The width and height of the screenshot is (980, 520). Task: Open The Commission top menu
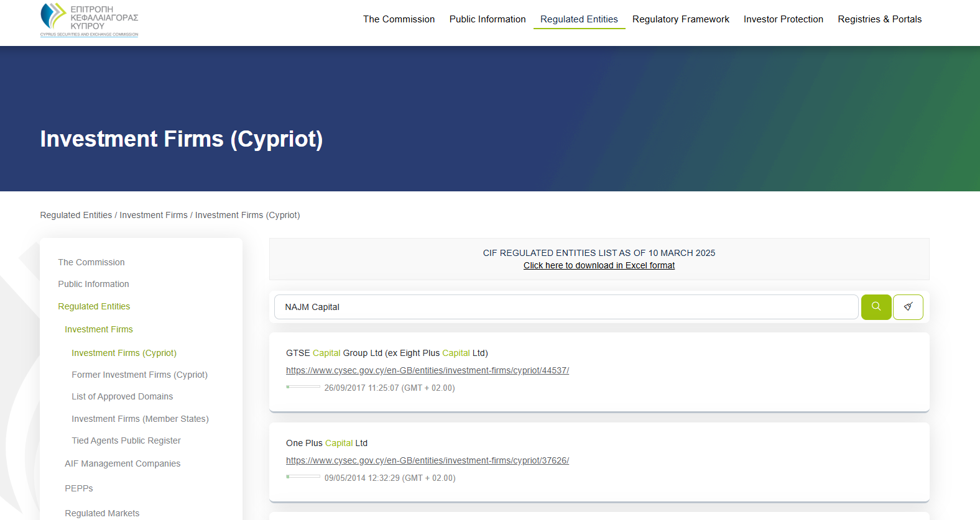(399, 19)
